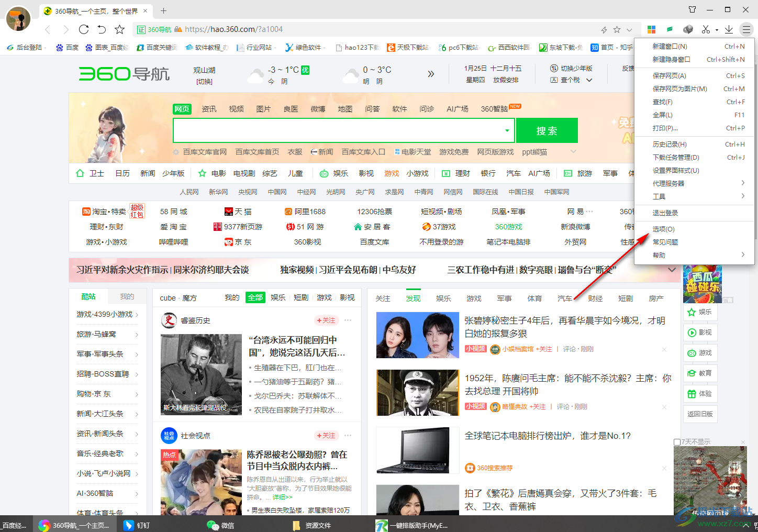Screen dimensions: 758x532
Task: Open the skin/shirt icon in title bar
Action: [693, 9]
